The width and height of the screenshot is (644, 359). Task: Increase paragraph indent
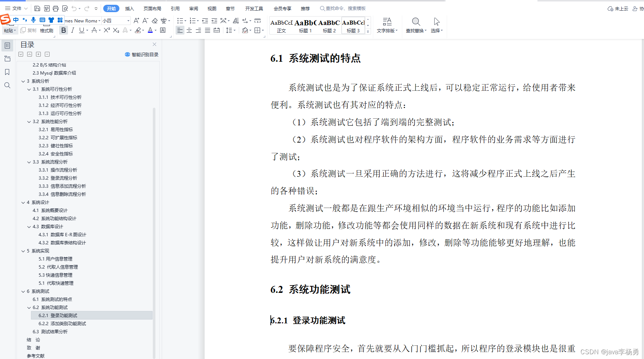click(x=214, y=21)
